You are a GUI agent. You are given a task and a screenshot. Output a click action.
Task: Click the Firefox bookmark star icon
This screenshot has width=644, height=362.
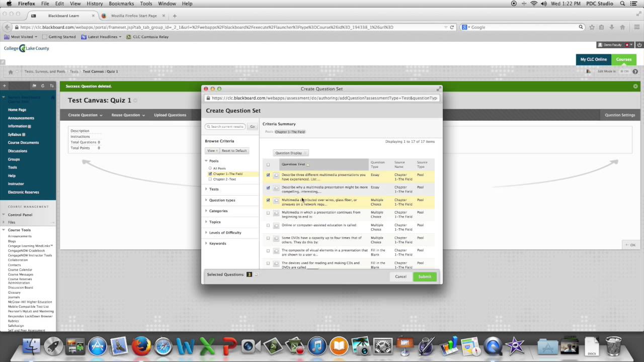[592, 27]
